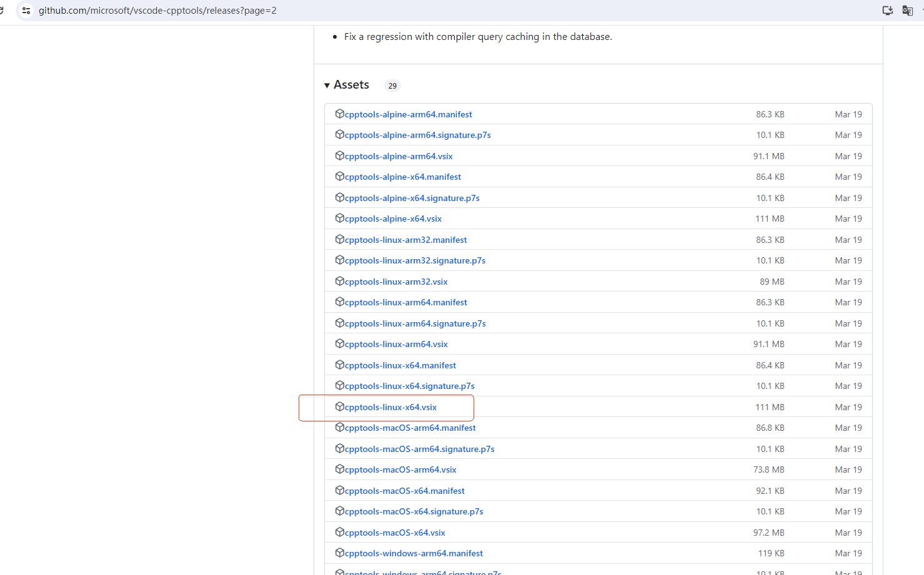
Task: Click package icon beside cpptools-linux-arm64.manifest
Action: 340,302
